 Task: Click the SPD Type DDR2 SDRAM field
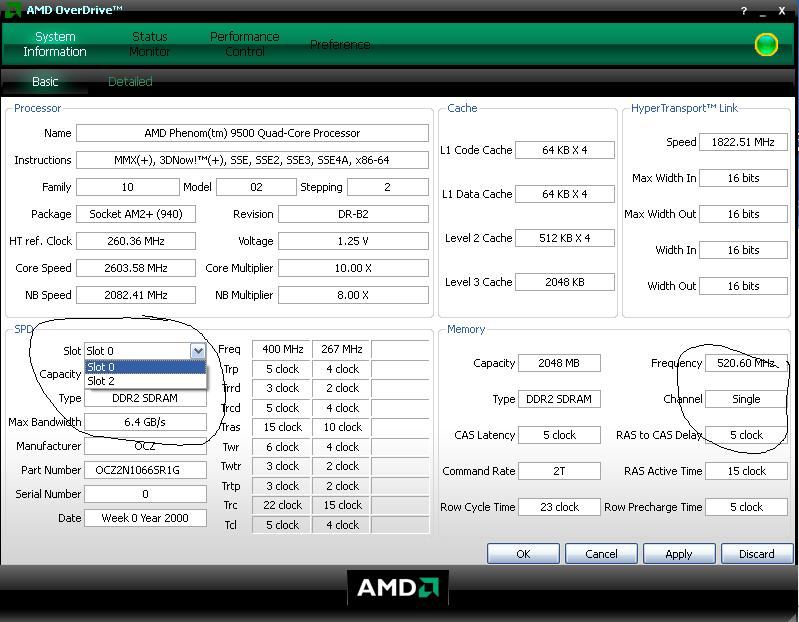tap(145, 398)
